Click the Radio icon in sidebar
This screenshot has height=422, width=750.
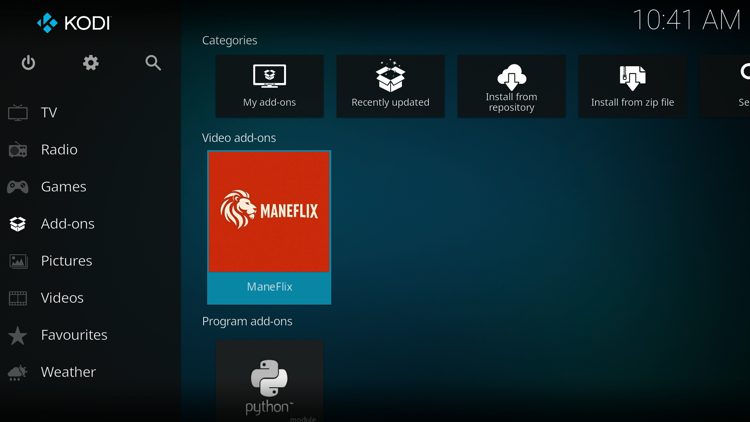[18, 150]
